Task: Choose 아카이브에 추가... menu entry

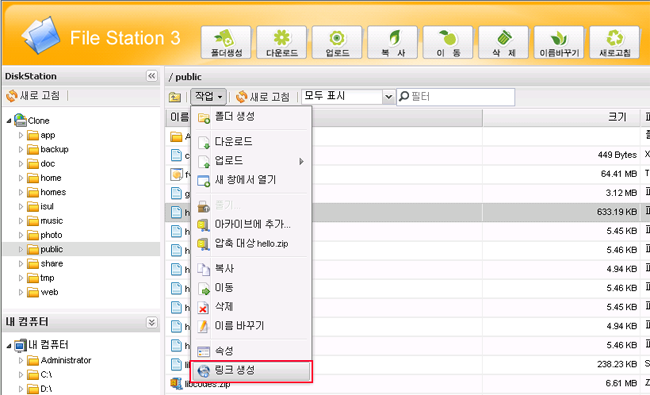Action: click(x=251, y=224)
